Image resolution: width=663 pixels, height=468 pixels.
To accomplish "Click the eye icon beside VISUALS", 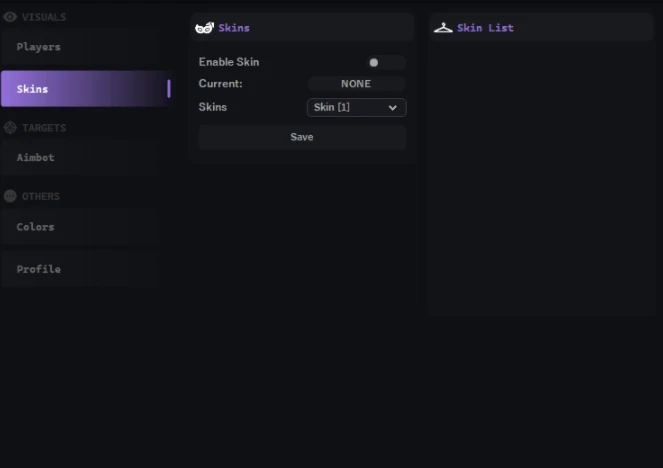I will tap(10, 17).
